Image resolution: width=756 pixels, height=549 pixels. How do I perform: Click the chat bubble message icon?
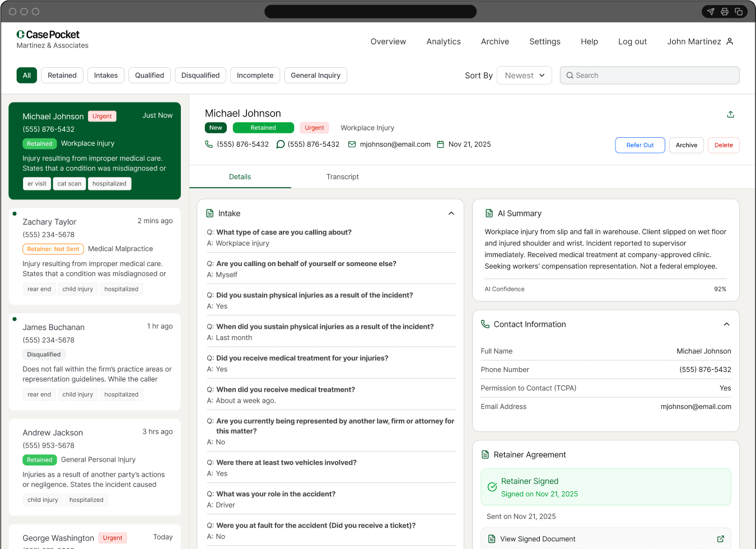[281, 145]
